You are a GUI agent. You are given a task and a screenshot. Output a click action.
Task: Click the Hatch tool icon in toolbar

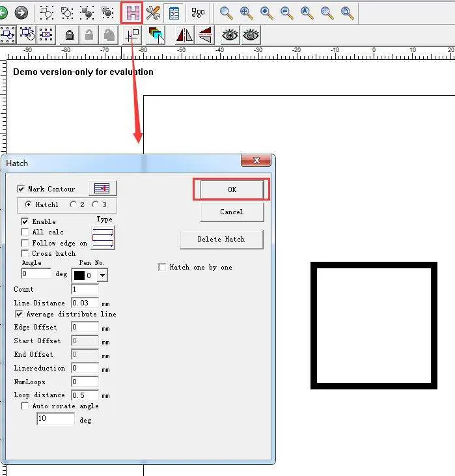coord(133,12)
